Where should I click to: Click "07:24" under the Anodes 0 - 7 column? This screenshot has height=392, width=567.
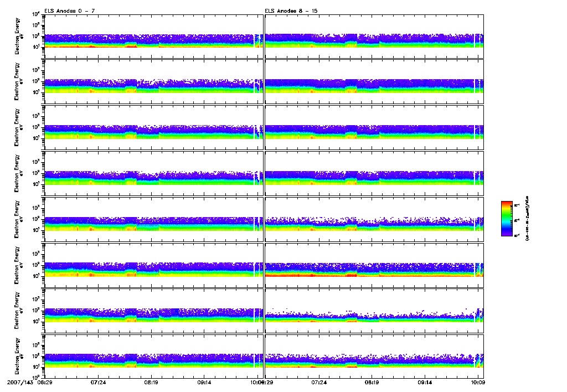click(98, 382)
